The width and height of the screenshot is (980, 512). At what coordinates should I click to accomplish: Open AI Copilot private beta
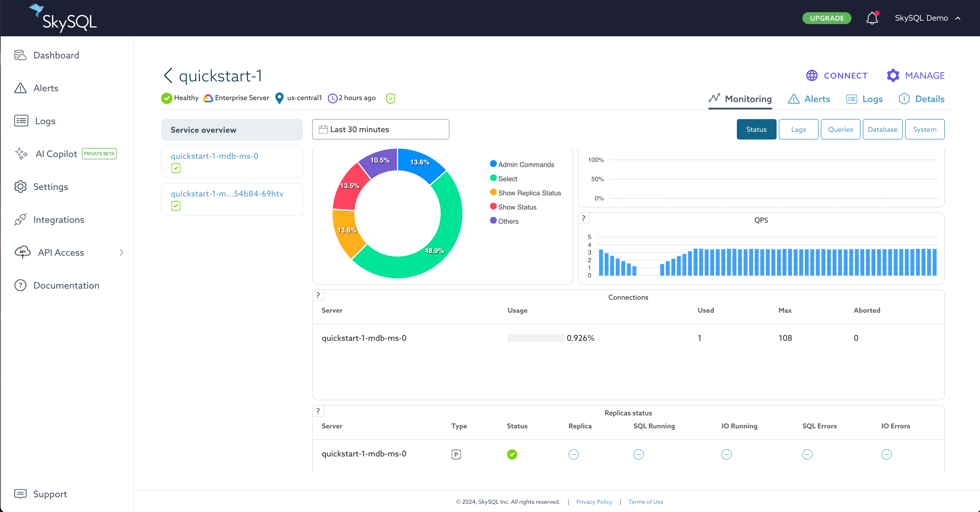pyautogui.click(x=56, y=154)
